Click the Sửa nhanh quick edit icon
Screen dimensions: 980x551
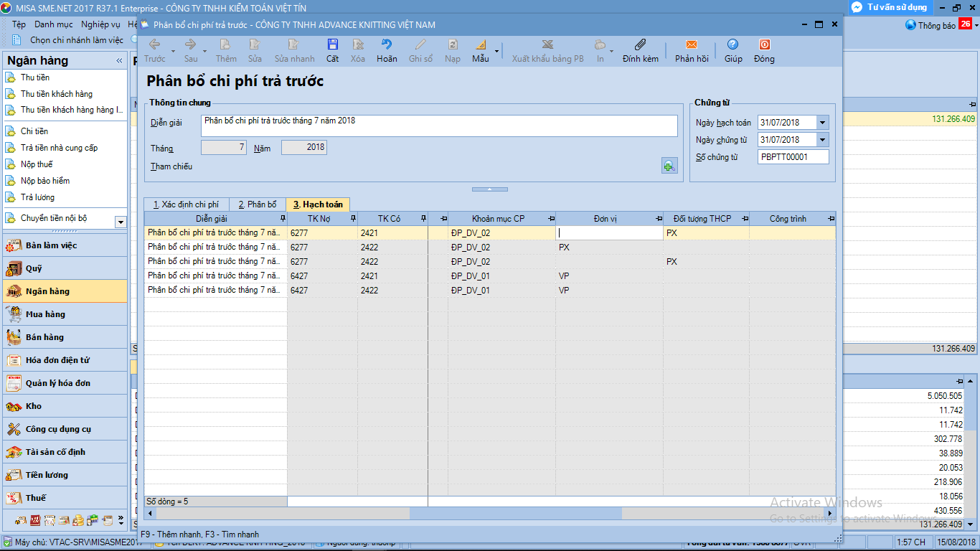(x=294, y=44)
